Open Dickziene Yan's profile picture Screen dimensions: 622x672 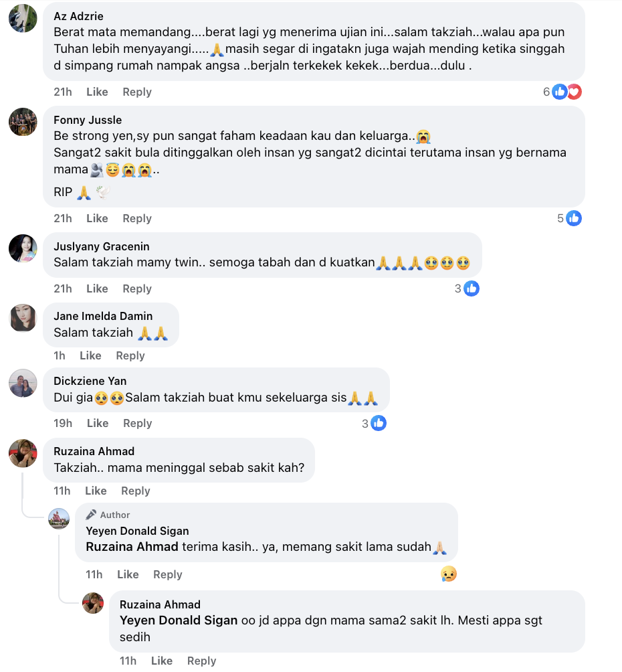click(x=23, y=383)
